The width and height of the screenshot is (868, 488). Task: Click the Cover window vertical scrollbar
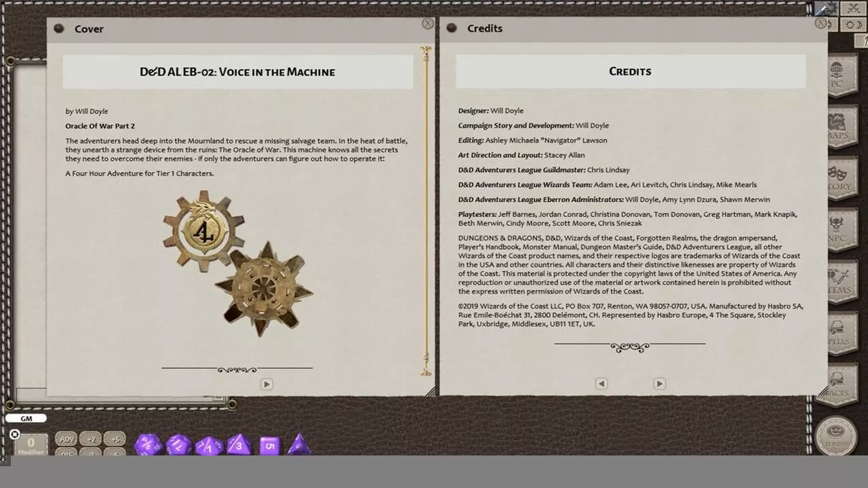426,211
